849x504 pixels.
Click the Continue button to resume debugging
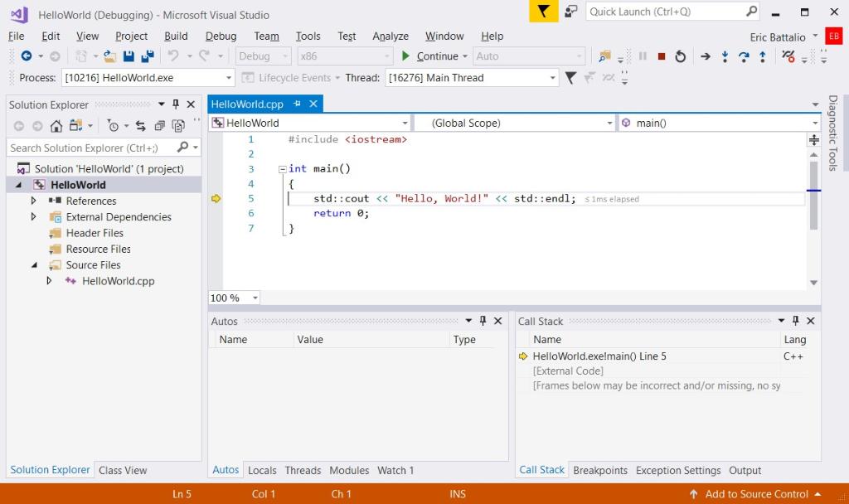(x=431, y=56)
